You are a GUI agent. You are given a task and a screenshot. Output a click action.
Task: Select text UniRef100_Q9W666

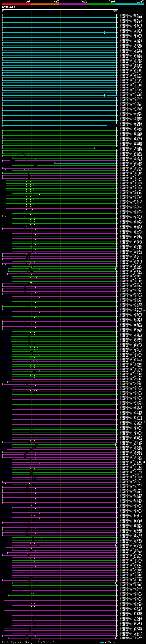click(x=131, y=565)
